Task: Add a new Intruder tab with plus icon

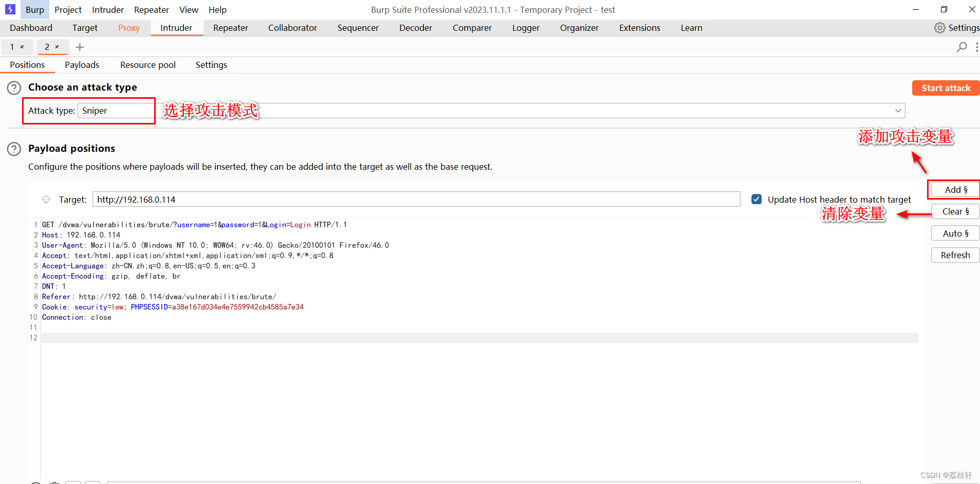Action: pyautogui.click(x=80, y=47)
